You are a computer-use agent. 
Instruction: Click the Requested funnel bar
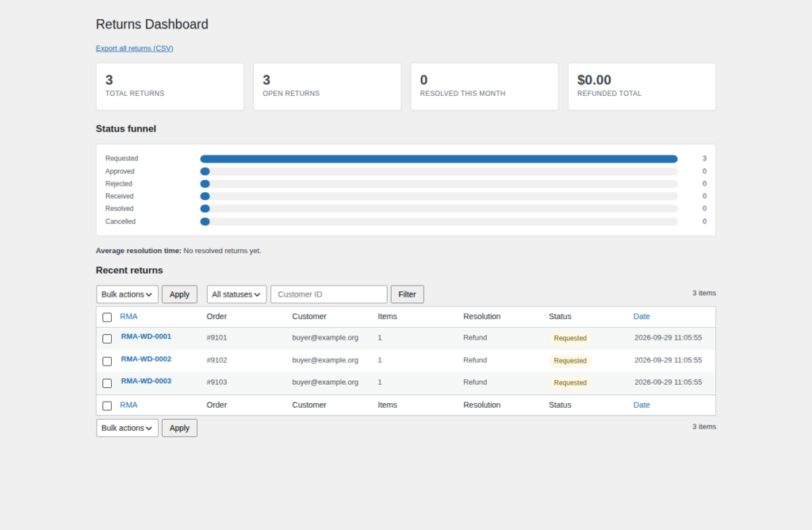point(439,159)
